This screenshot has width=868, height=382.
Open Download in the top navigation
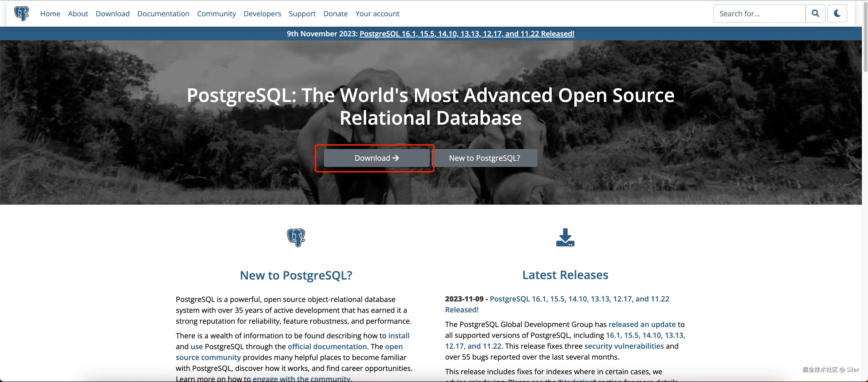[112, 14]
